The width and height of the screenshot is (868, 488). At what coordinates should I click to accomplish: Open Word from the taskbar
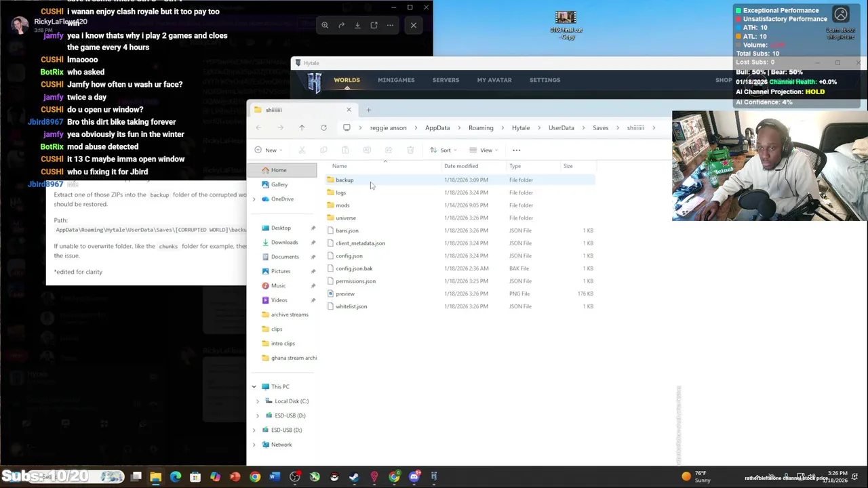coord(275,477)
